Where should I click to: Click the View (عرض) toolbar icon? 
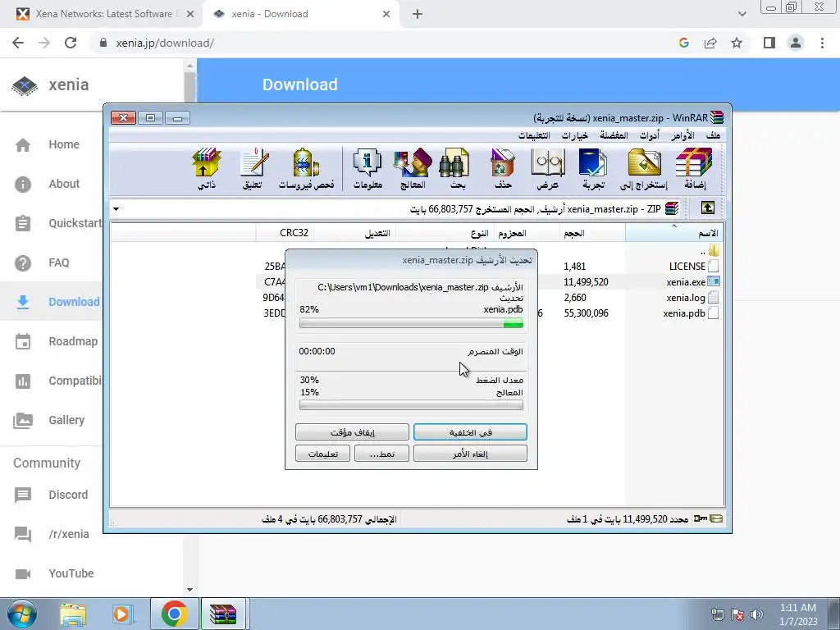(547, 169)
